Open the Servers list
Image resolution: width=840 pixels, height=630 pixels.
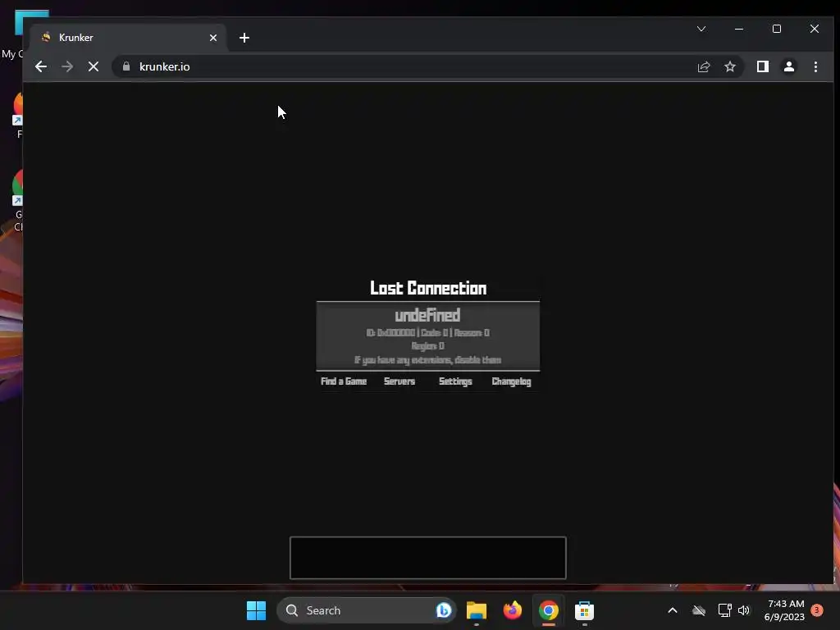click(x=399, y=381)
